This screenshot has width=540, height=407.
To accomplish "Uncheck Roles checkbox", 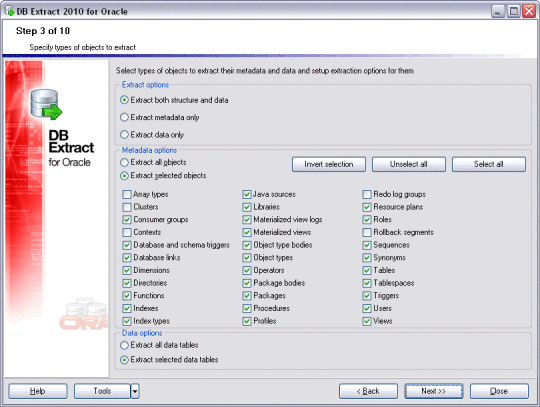I will coord(367,220).
